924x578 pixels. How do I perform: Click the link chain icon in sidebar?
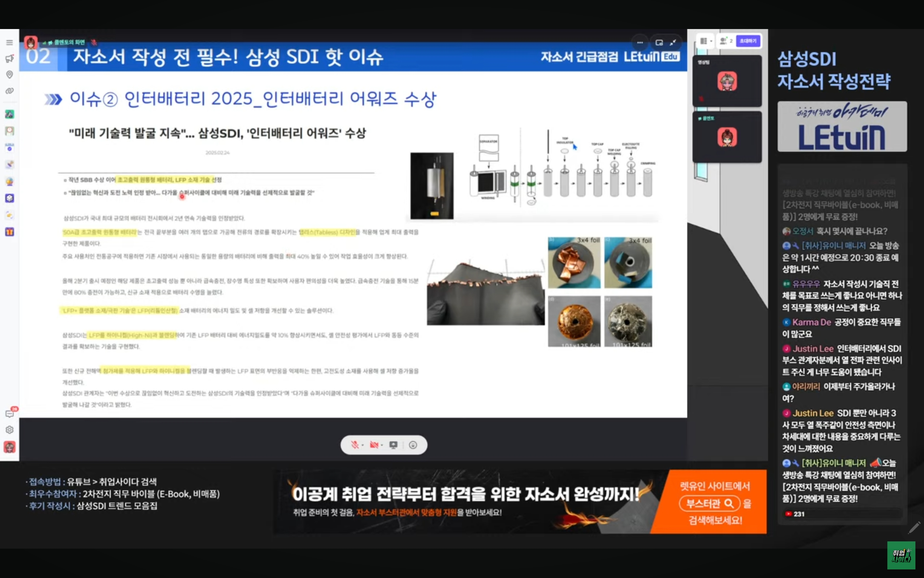[10, 91]
